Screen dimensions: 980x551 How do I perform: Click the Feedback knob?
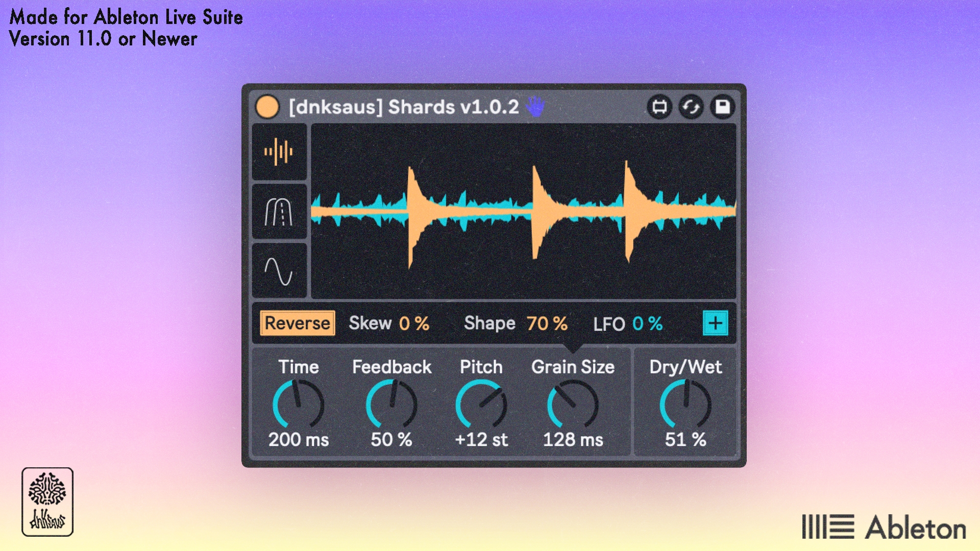point(391,405)
